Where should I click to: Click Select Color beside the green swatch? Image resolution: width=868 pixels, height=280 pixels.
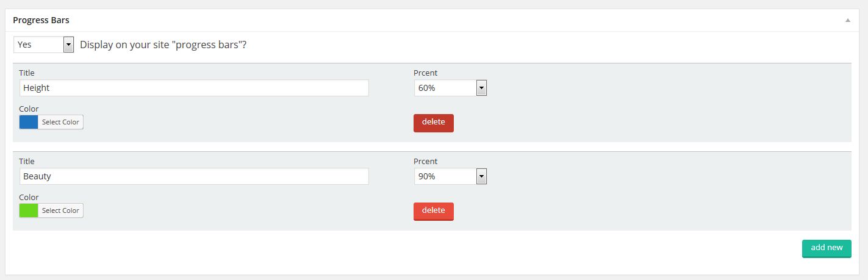(x=60, y=210)
